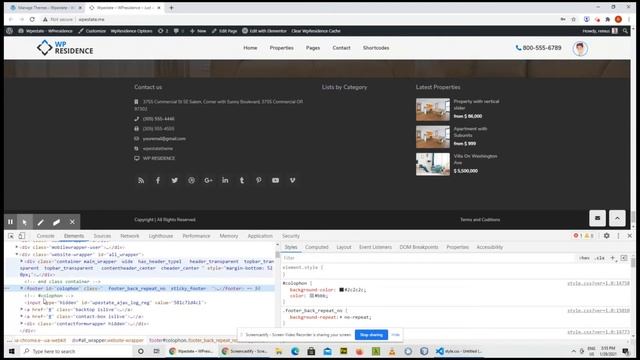Bookmark this page with star icon
Screen dimensions: 640x360
573,19
